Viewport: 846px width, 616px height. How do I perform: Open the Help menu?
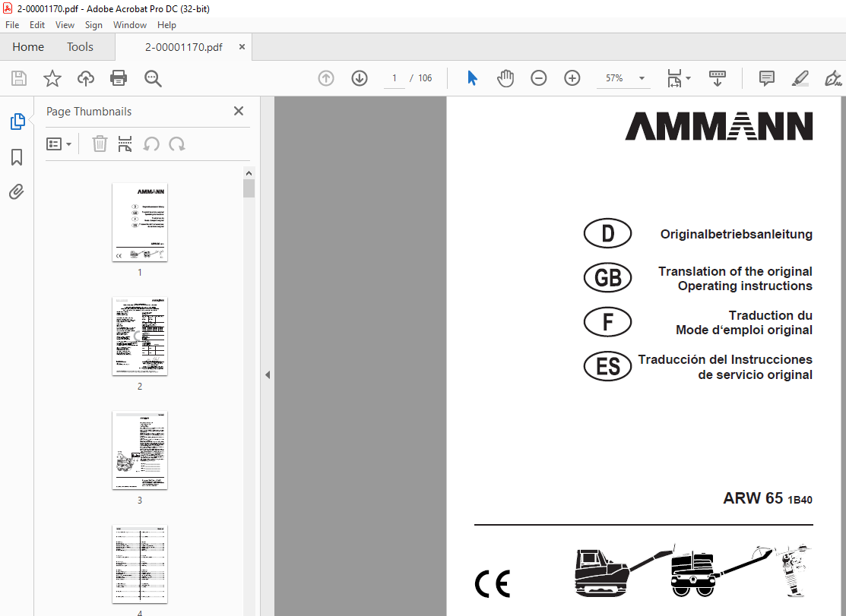tap(166, 25)
